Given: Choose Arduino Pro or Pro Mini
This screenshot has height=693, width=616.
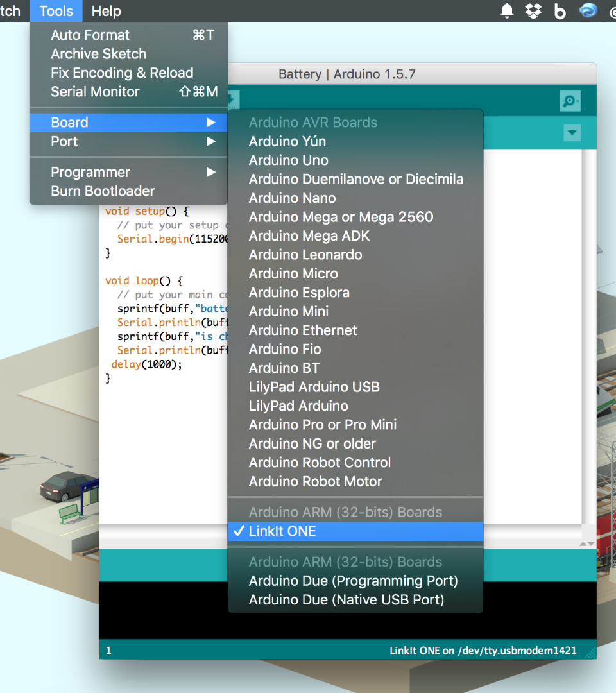Looking at the screenshot, I should click(355, 425).
